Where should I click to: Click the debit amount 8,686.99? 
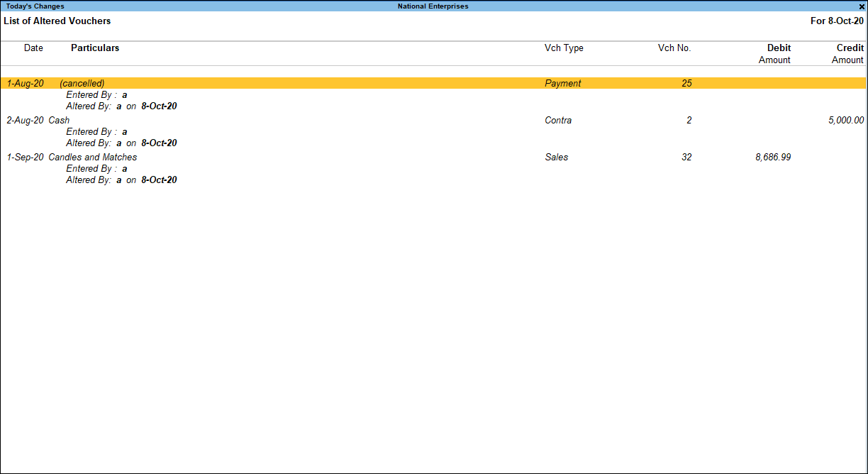click(773, 157)
